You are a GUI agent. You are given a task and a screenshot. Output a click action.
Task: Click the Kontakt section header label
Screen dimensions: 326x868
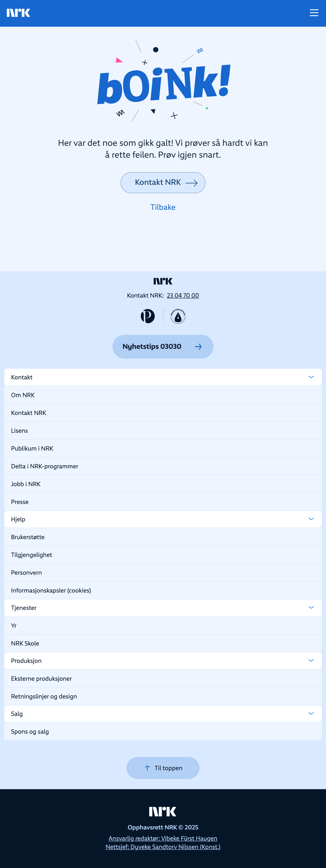tap(22, 377)
